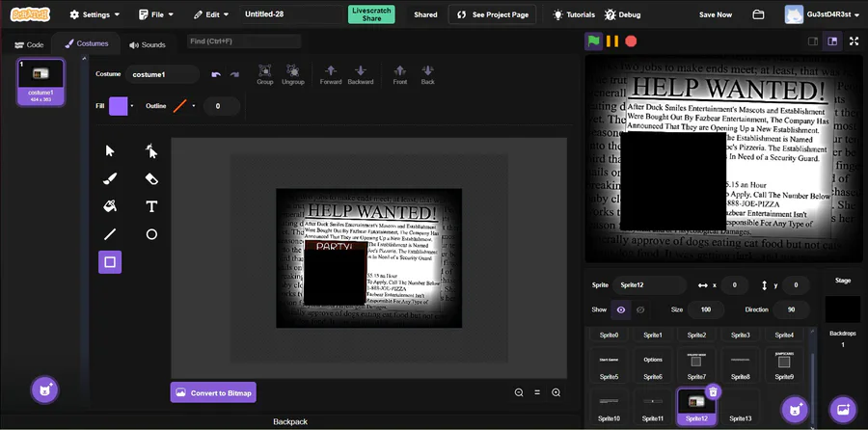Click Convert to Bitmap

pyautogui.click(x=213, y=392)
